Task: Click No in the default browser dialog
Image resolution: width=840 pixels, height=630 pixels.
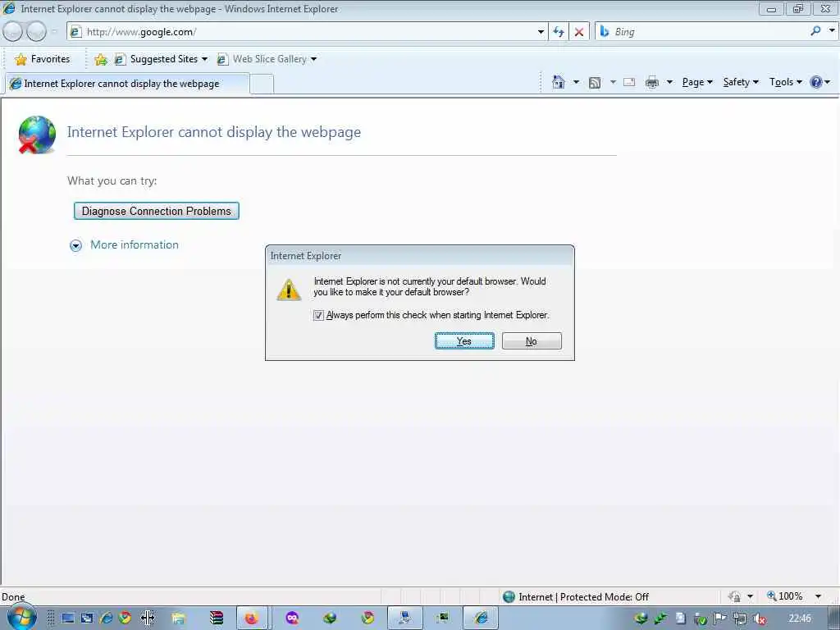Action: click(532, 341)
